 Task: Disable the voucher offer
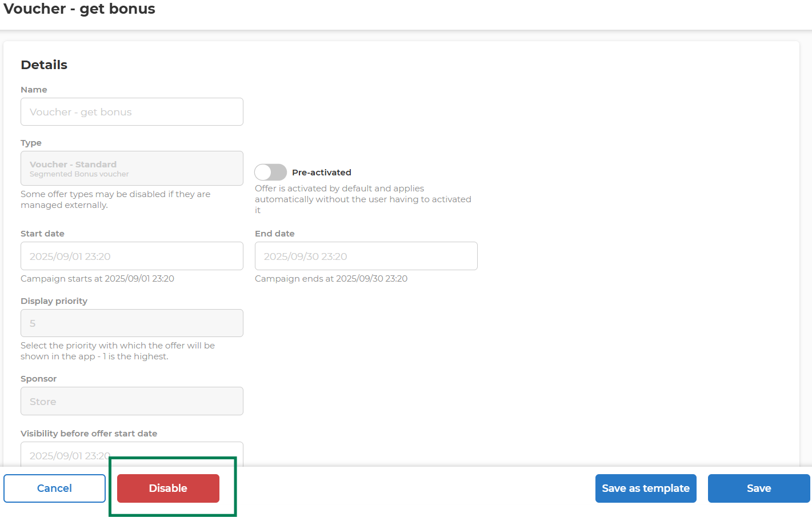[x=168, y=488]
